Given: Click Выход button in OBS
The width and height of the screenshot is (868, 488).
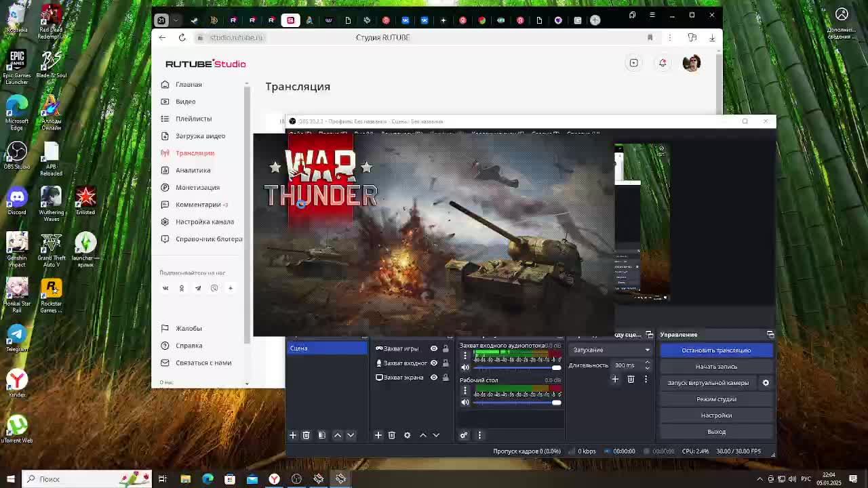Looking at the screenshot, I should click(716, 432).
